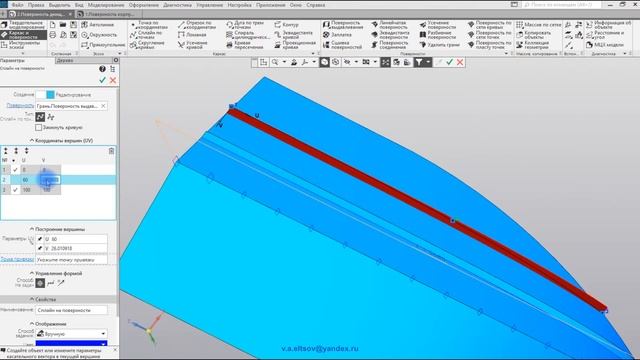Click Точка привязки link
The width and height of the screenshot is (640, 360).
point(17,259)
